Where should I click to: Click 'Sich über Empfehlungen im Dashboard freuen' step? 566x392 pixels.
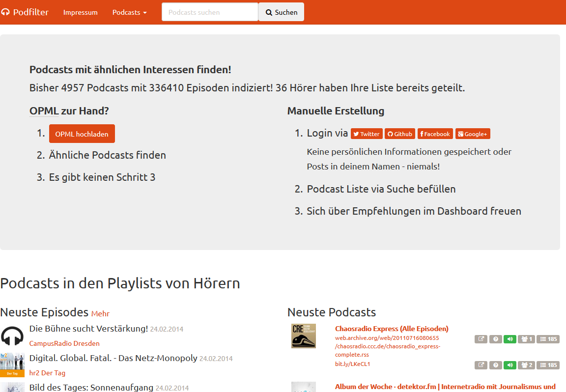414,211
